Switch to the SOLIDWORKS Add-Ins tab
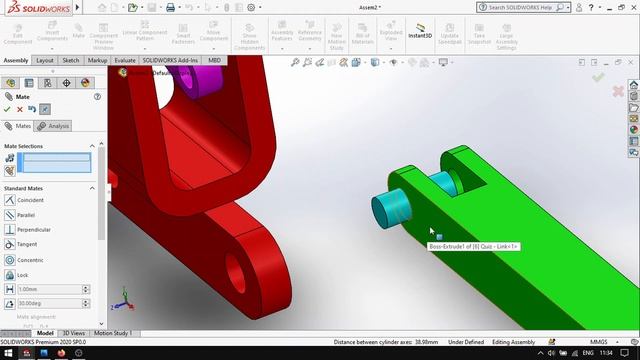The image size is (640, 360). point(170,60)
